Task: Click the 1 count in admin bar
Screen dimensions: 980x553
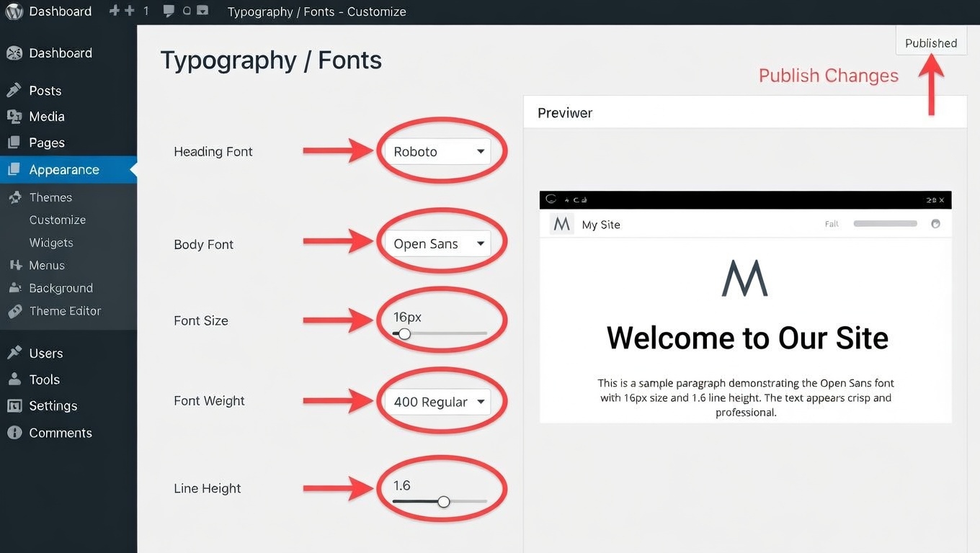Action: pos(146,11)
